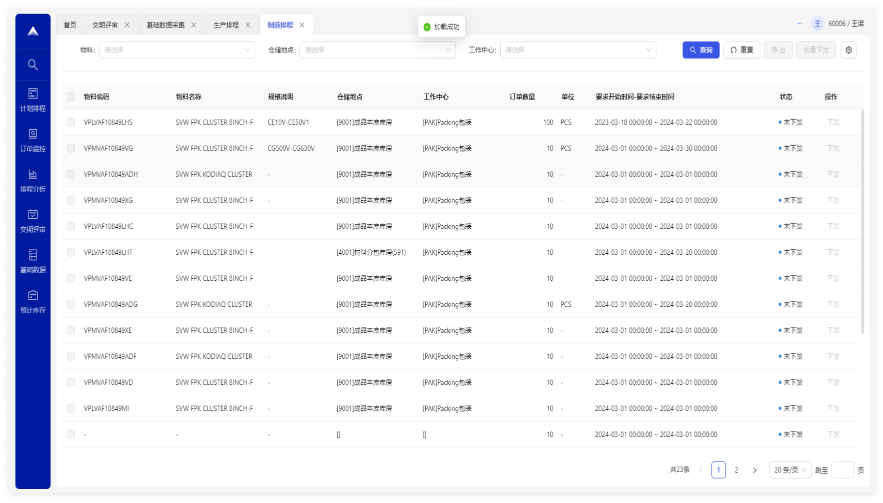Open 排程分析 in the sidebar
883x503 pixels.
(x=33, y=180)
